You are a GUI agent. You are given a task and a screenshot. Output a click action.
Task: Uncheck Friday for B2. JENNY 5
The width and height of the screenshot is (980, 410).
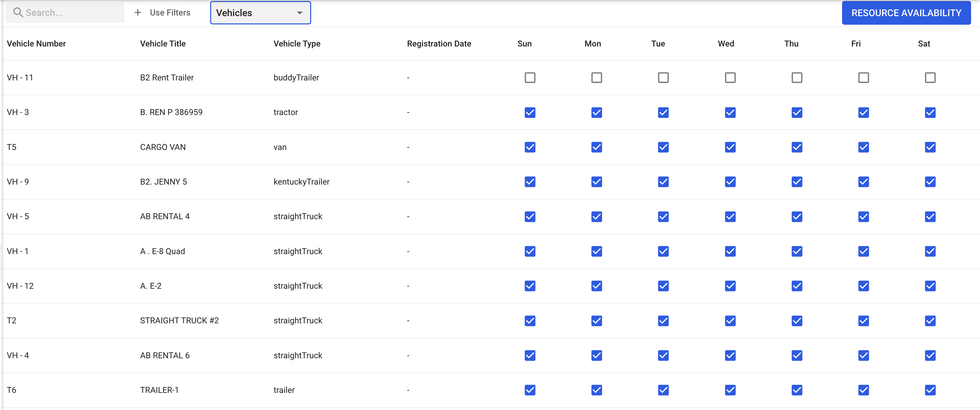pyautogui.click(x=863, y=182)
